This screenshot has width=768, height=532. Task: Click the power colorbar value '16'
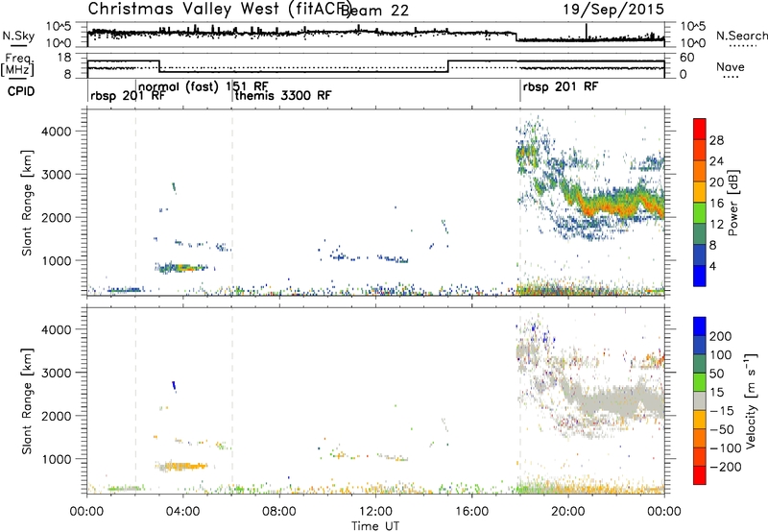[716, 204]
